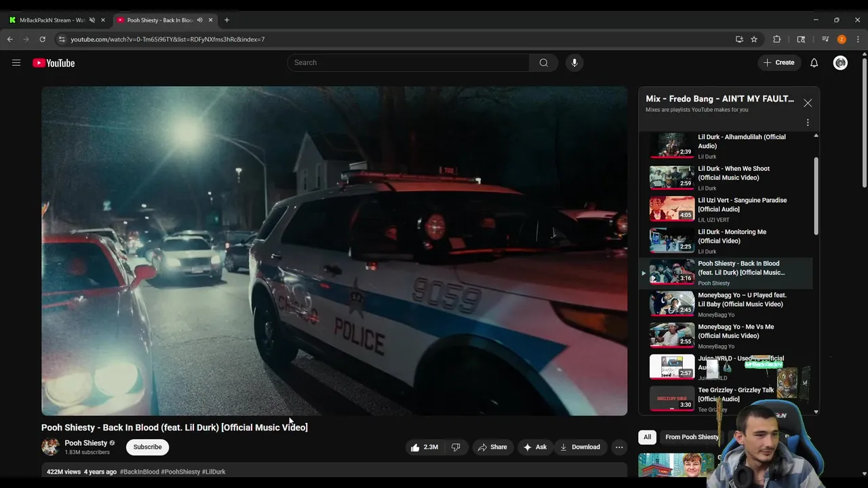Like the video with thumbs up
Viewport: 868px width, 488px height.
pos(425,447)
